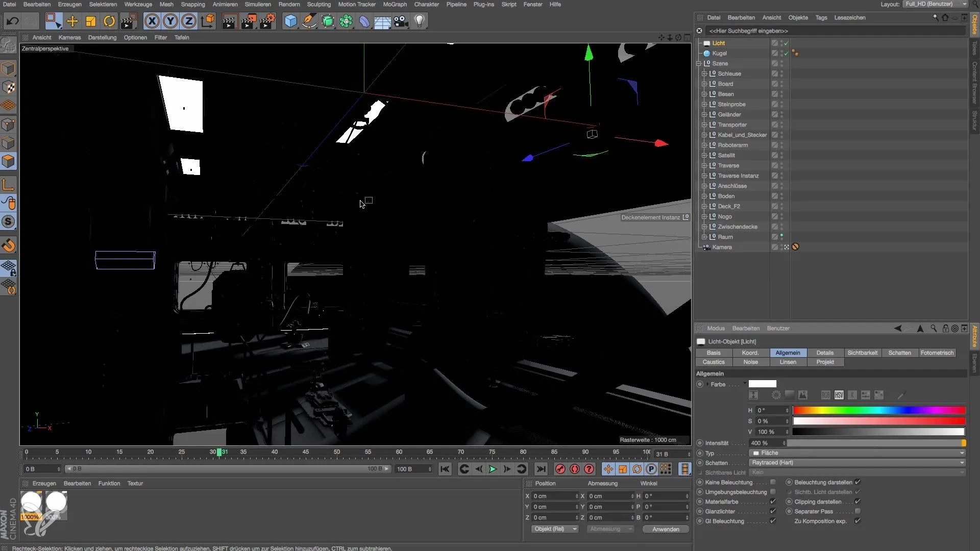The image size is (980, 551).
Task: Toggle Glanzlichter checkbox
Action: pos(773,511)
